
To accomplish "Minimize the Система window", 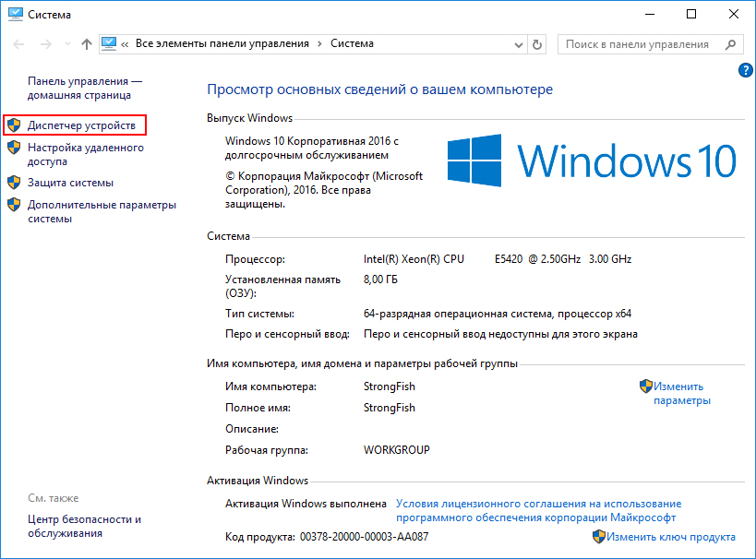I will (650, 14).
